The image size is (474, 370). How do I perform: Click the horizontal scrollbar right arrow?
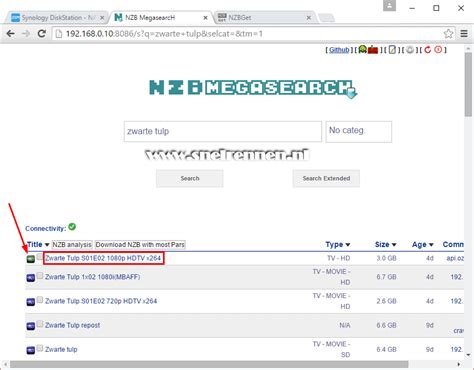tap(459, 364)
